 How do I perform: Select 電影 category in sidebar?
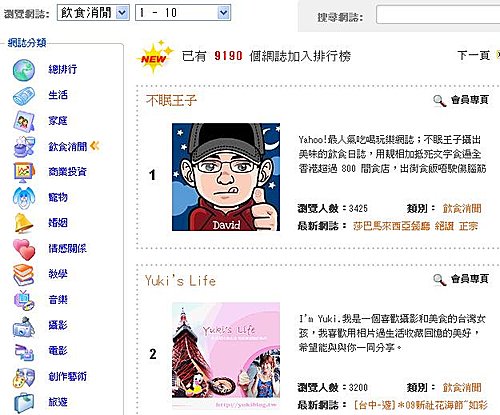[58, 351]
